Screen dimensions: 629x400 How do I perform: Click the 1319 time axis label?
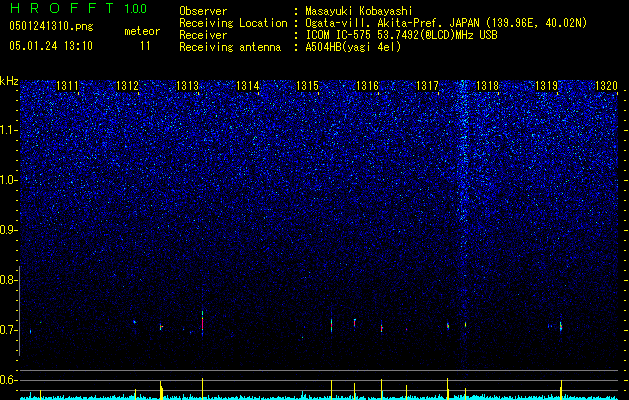coord(546,86)
